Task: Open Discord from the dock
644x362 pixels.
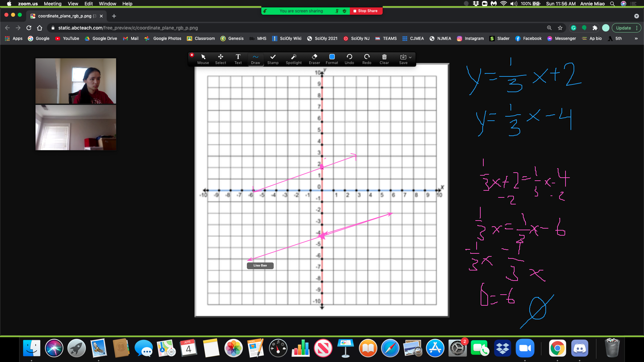Action: [x=580, y=349]
